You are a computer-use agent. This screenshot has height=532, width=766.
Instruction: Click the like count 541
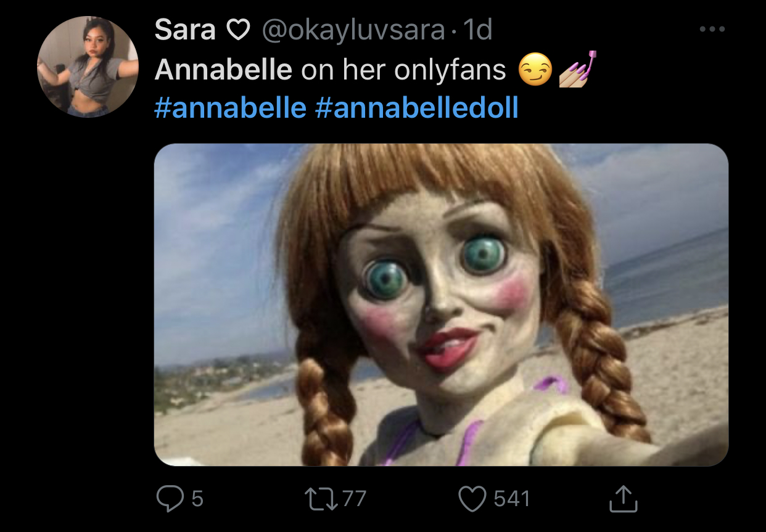coord(511,498)
